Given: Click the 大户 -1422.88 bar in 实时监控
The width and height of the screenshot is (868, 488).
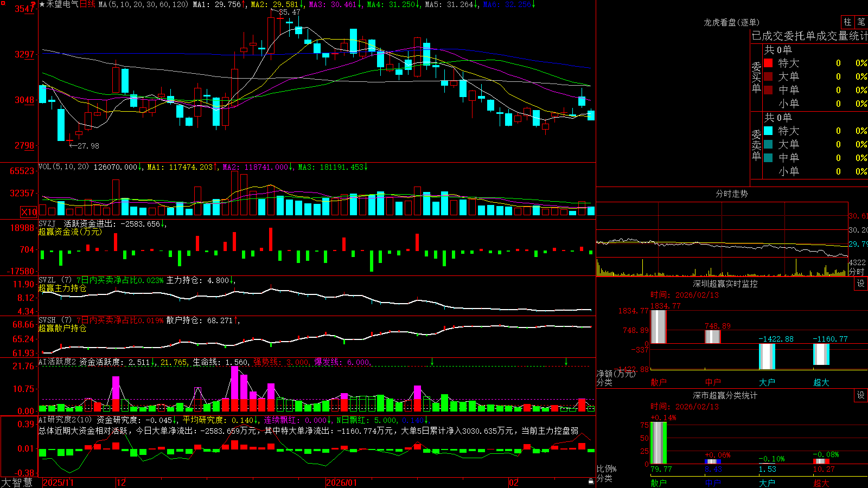Looking at the screenshot, I should point(767,357).
